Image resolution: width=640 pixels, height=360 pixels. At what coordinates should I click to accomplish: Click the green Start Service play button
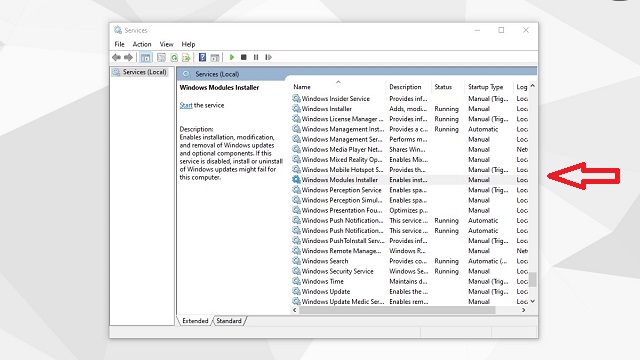click(231, 58)
